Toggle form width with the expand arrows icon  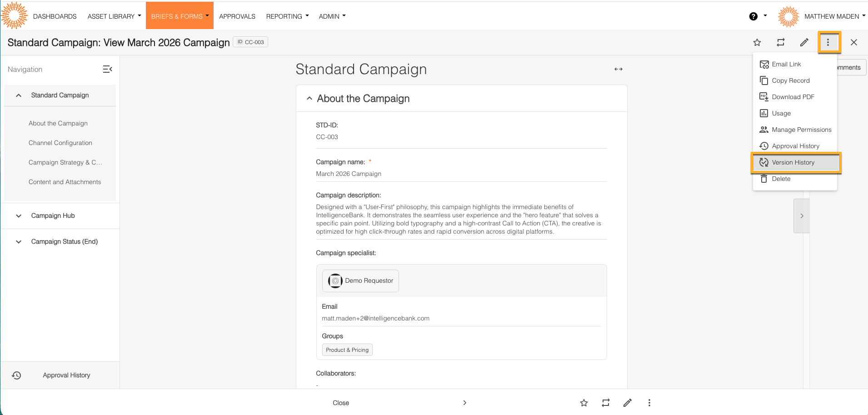point(618,69)
